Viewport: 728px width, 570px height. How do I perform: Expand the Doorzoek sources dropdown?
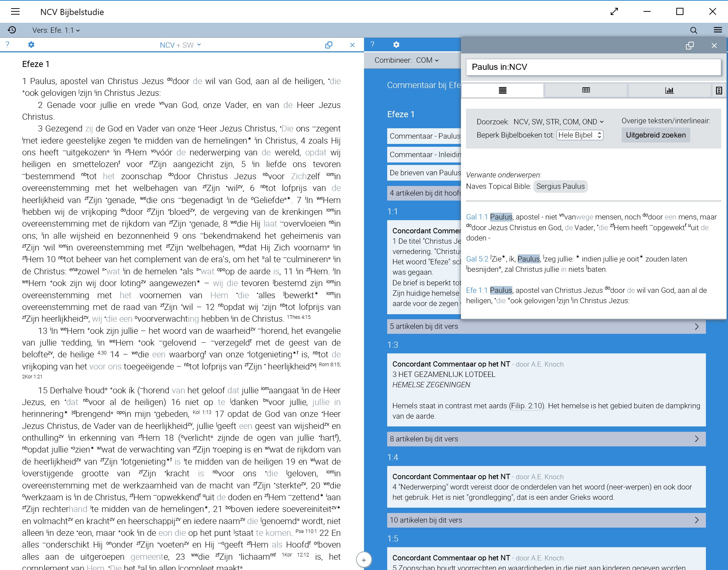[x=558, y=122]
